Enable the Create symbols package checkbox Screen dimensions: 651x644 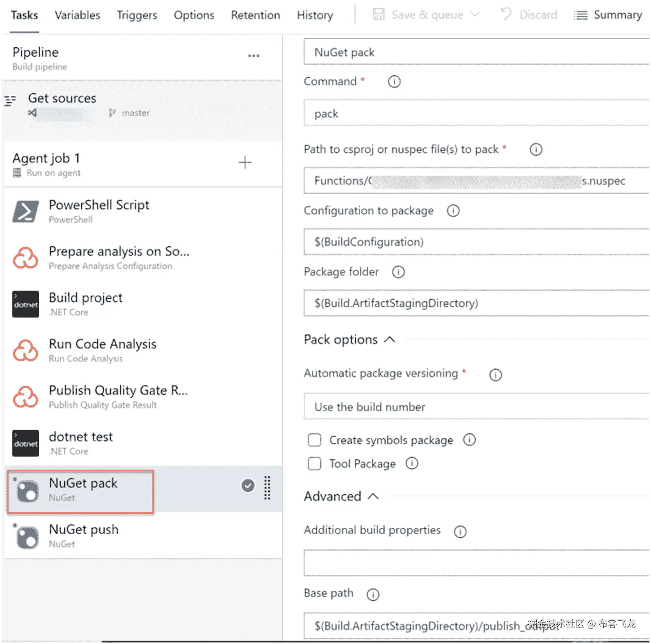pyautogui.click(x=314, y=440)
